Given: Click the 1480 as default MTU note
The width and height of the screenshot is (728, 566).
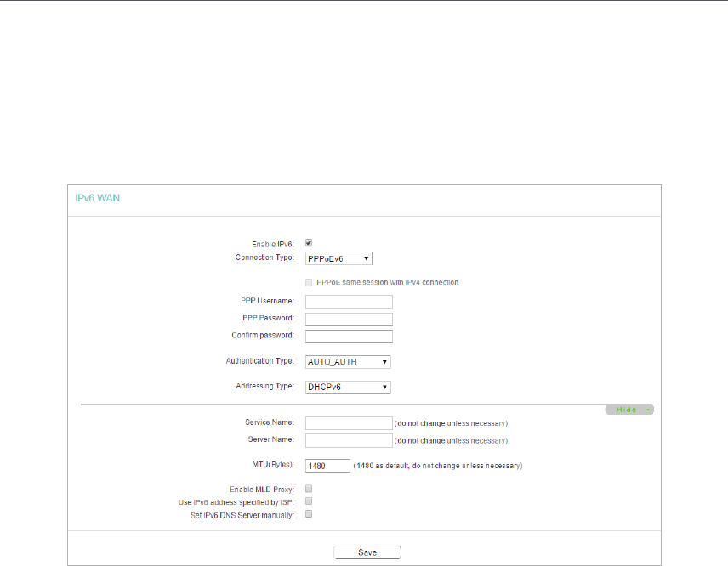Looking at the screenshot, I should click(438, 466).
